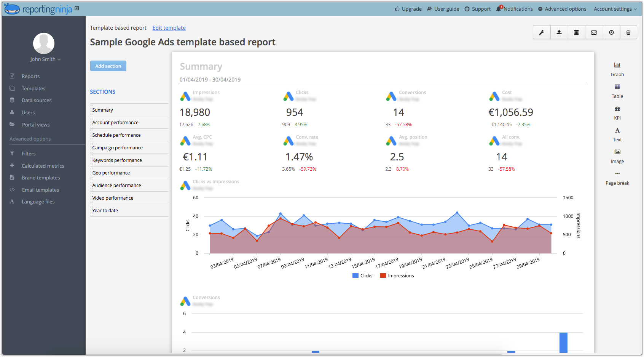Open the Edit template link
Viewport: 644px width, 357px height.
169,27
